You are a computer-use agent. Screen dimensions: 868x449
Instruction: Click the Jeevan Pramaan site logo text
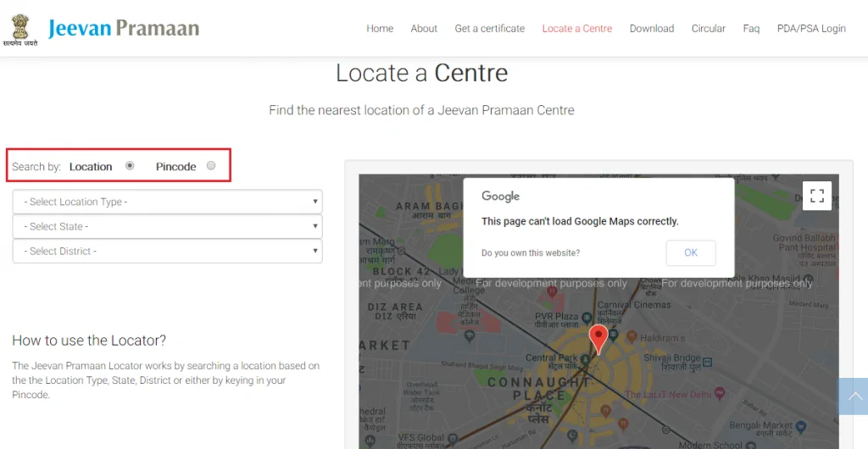click(x=124, y=28)
